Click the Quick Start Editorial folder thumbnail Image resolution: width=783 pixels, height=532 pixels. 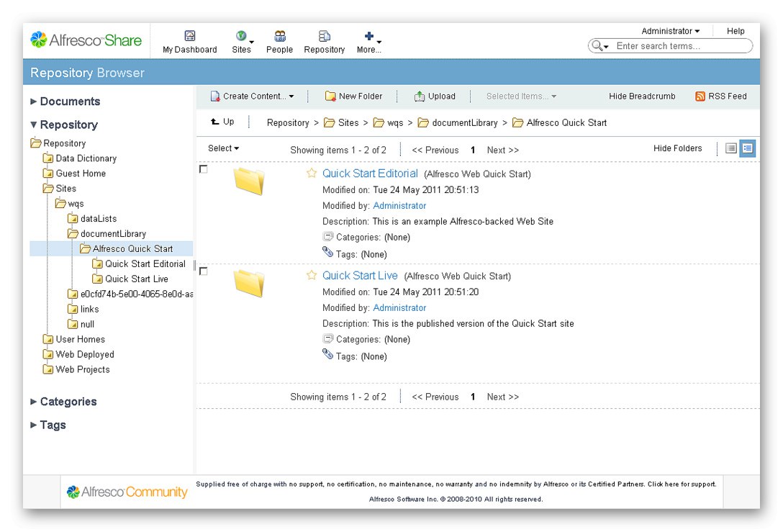coord(249,181)
